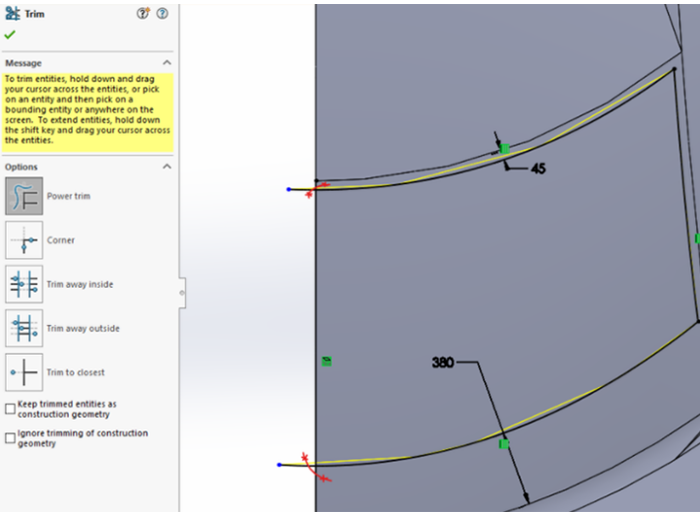Pick the Trim to closest option
Image resolution: width=700 pixels, height=514 pixels.
click(x=24, y=372)
